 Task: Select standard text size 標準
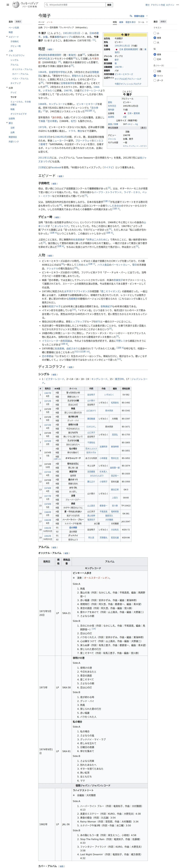pyautogui.click(x=155, y=38)
